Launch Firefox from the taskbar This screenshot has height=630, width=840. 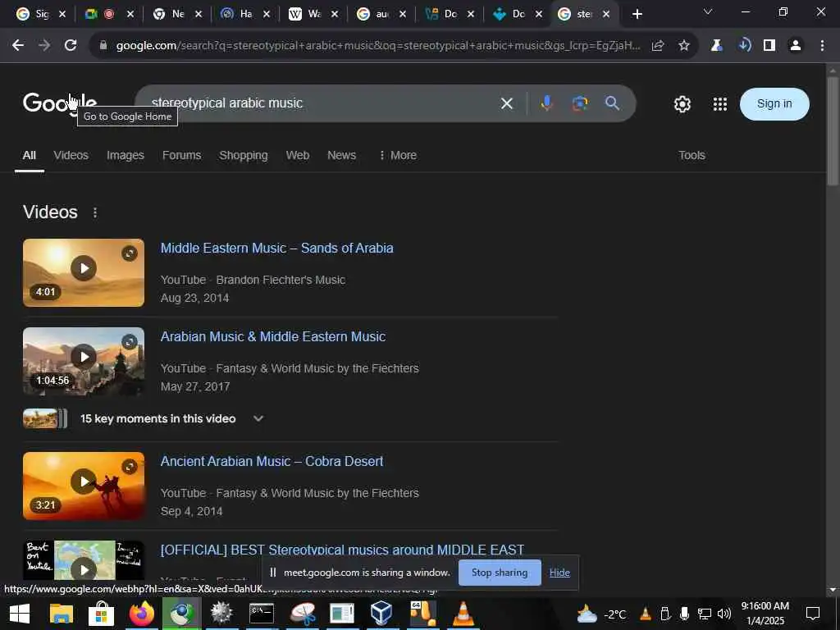141,614
